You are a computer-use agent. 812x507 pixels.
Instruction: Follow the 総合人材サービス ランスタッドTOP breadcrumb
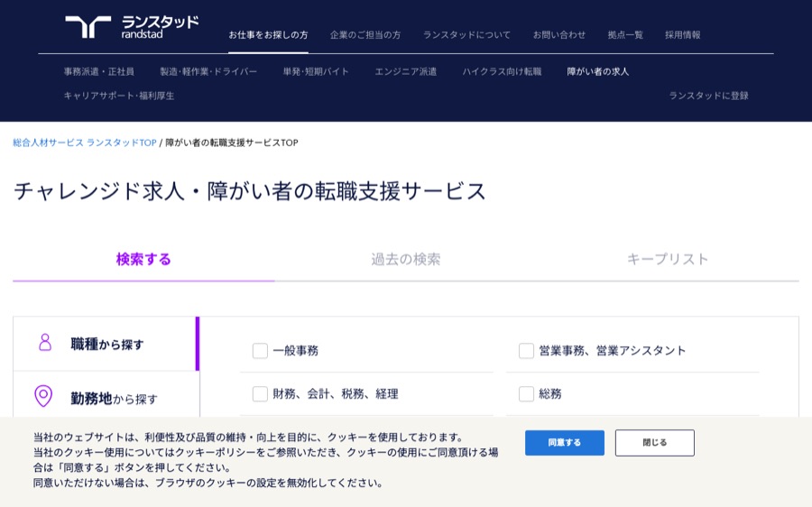[x=85, y=143]
